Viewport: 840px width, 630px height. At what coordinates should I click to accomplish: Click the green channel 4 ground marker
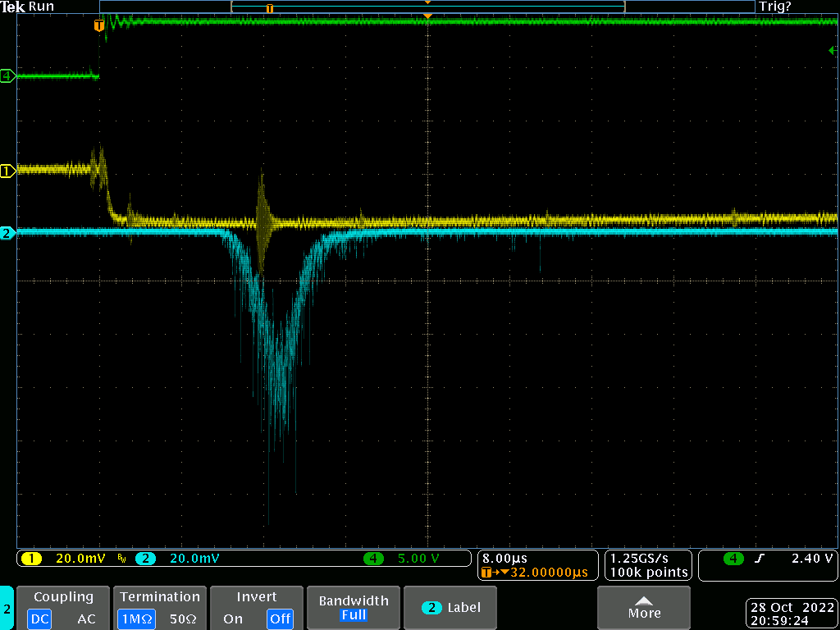pyautogui.click(x=7, y=76)
